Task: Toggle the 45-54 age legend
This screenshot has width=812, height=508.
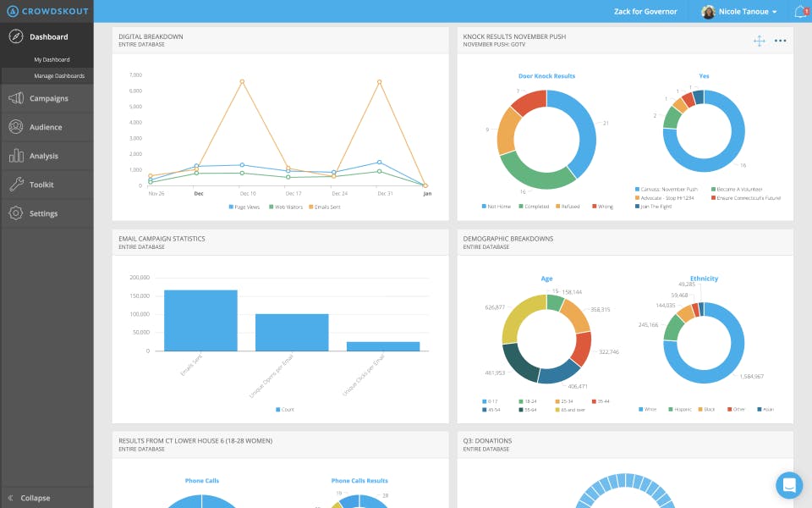Action: coord(491,410)
